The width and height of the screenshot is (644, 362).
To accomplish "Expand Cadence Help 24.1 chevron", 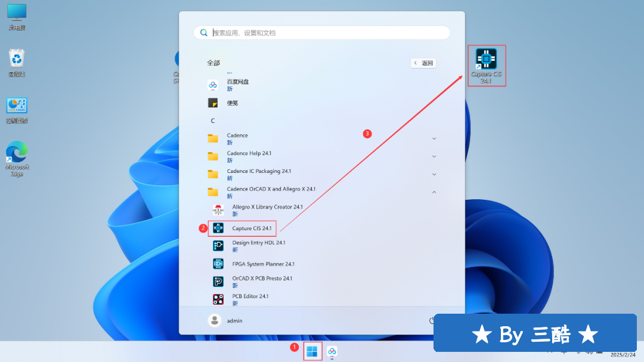I will (434, 157).
